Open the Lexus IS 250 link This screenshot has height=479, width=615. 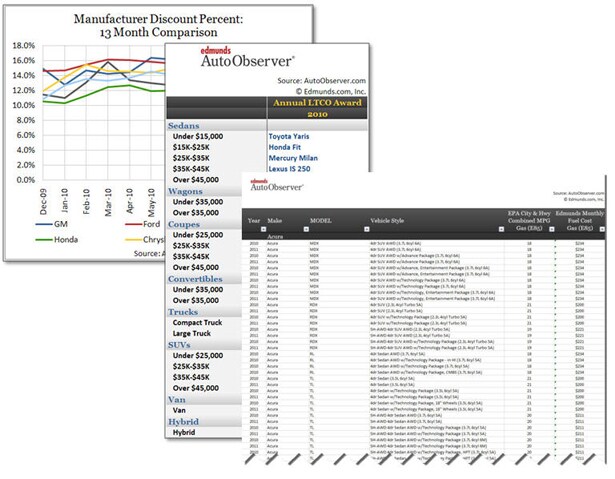pos(289,169)
